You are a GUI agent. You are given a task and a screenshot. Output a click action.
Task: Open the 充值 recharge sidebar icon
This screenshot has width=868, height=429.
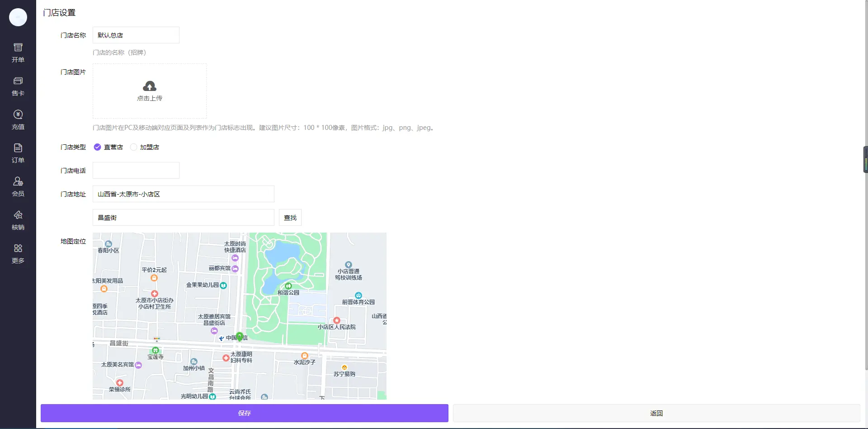pyautogui.click(x=18, y=119)
